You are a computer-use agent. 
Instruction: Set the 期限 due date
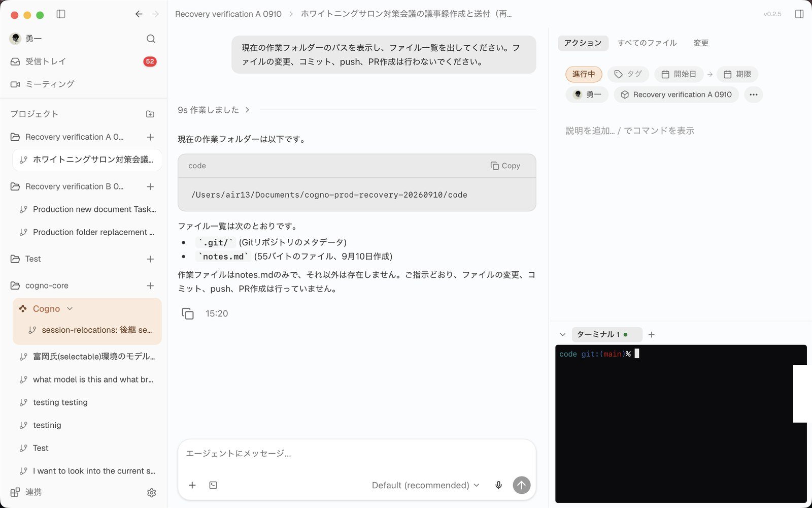point(737,74)
